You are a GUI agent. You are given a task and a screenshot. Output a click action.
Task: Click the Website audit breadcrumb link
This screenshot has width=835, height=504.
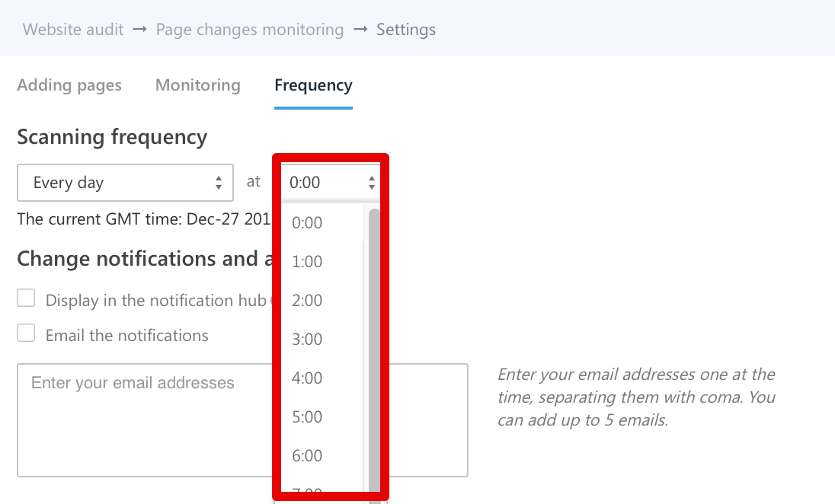[73, 30]
